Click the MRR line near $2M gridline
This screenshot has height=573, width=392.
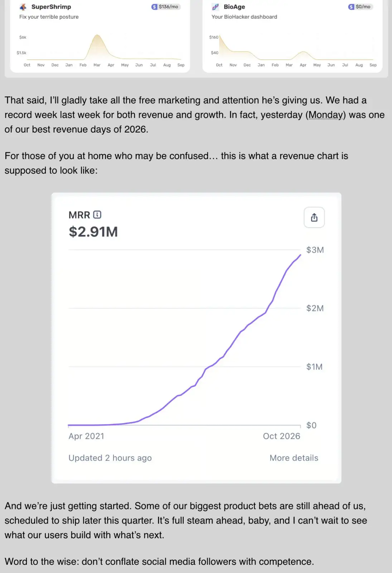point(268,308)
